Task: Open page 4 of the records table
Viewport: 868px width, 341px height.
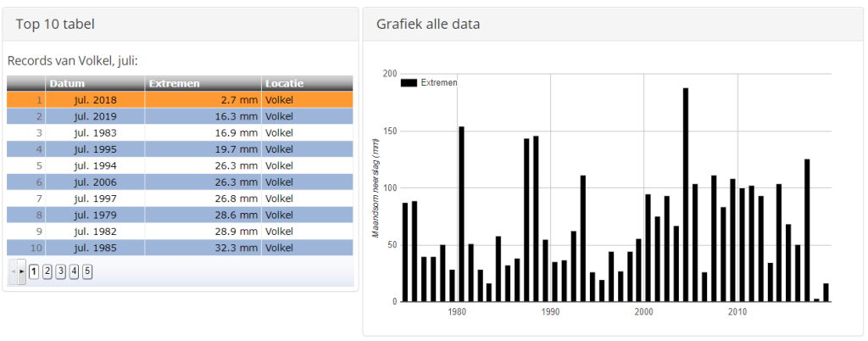Action: point(74,271)
